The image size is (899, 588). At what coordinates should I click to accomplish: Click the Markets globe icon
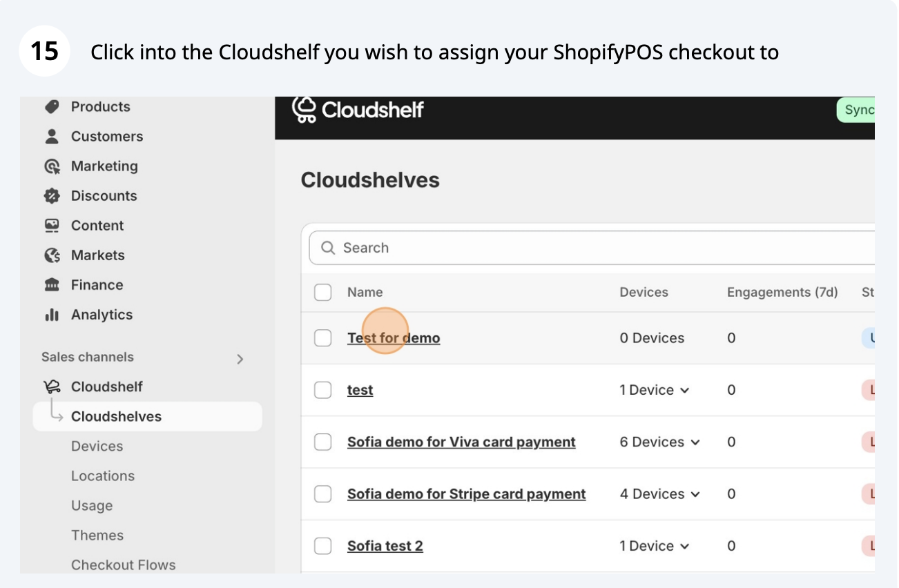[52, 255]
